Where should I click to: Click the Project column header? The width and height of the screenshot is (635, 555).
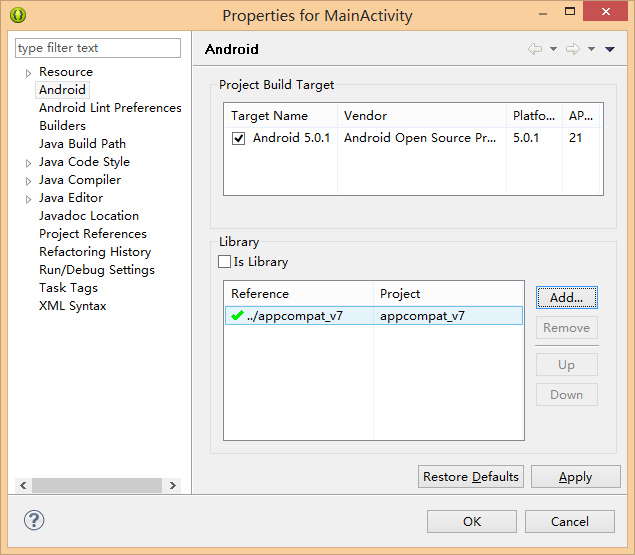pos(448,294)
